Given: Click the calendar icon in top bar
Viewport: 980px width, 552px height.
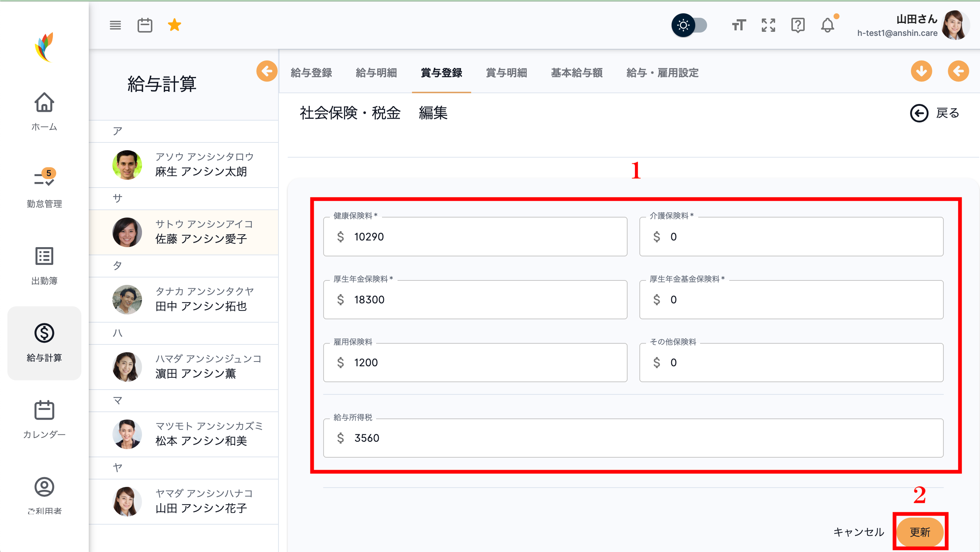Looking at the screenshot, I should pyautogui.click(x=145, y=25).
